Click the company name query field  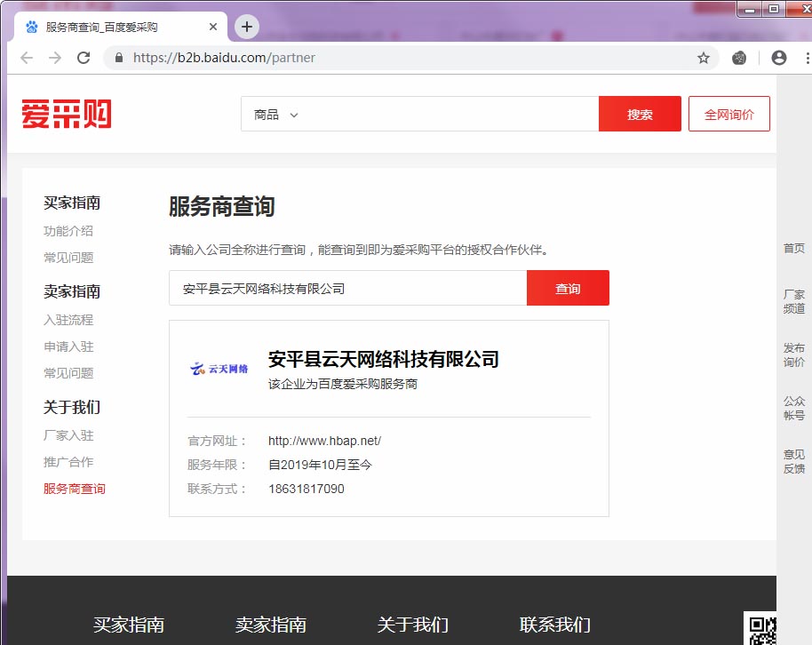click(x=348, y=288)
